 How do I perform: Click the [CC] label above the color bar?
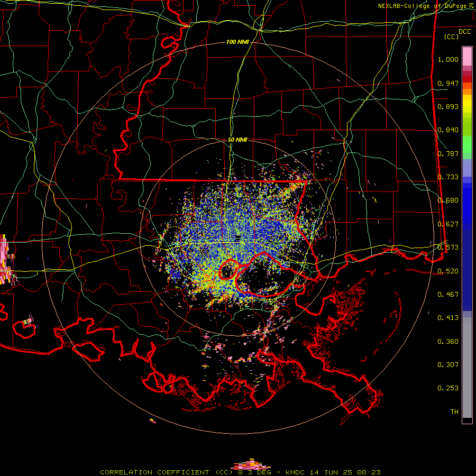(452, 36)
